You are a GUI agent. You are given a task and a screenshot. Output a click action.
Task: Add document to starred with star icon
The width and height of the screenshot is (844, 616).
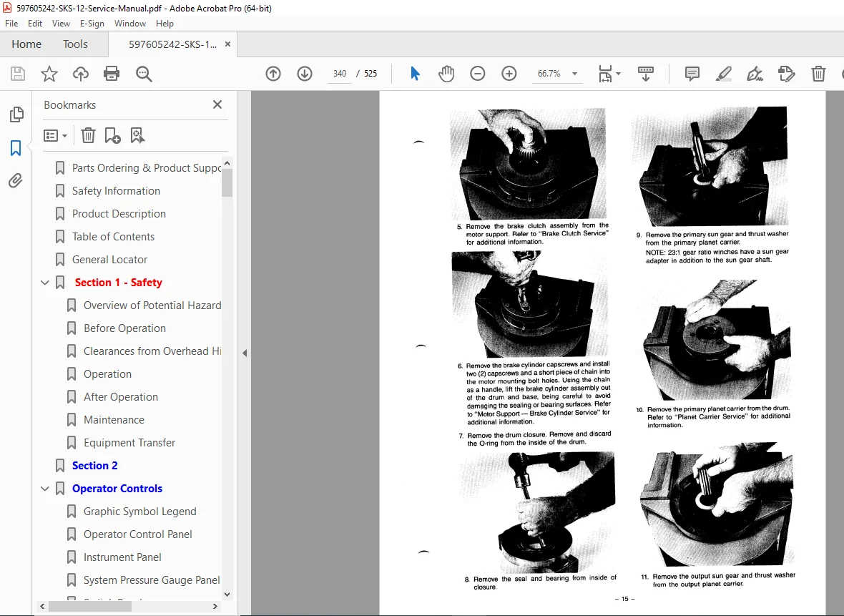pos(49,74)
